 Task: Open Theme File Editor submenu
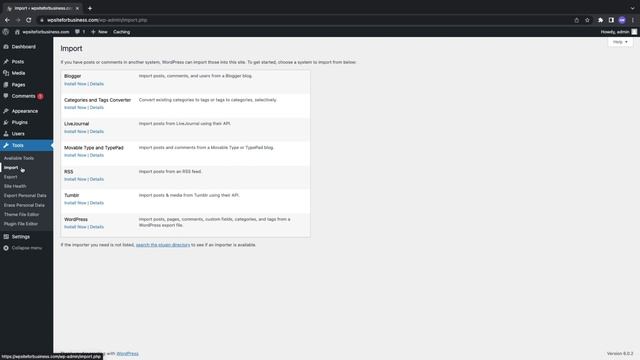point(22,214)
